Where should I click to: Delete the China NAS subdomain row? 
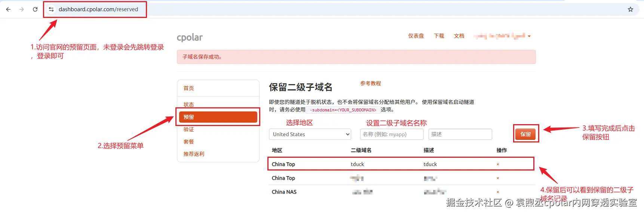498,192
